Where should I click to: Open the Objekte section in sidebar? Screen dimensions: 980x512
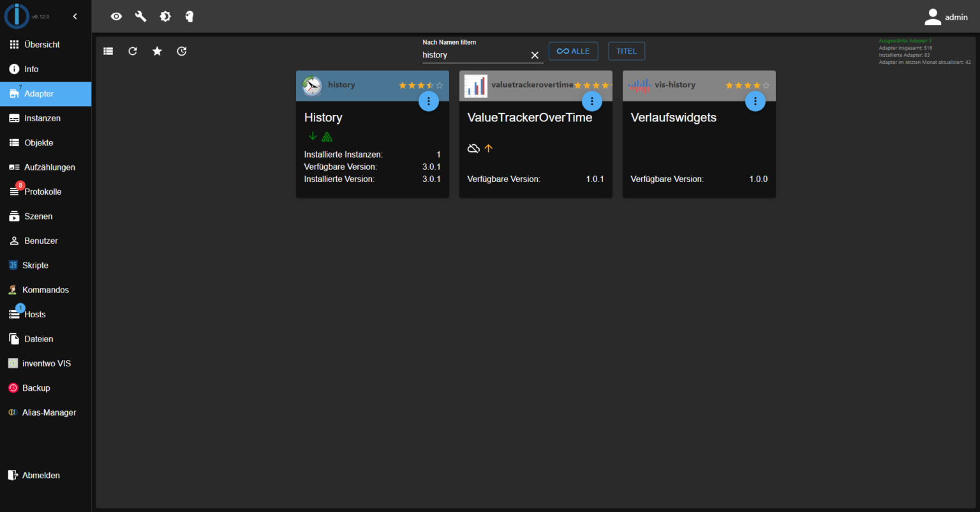(40, 142)
